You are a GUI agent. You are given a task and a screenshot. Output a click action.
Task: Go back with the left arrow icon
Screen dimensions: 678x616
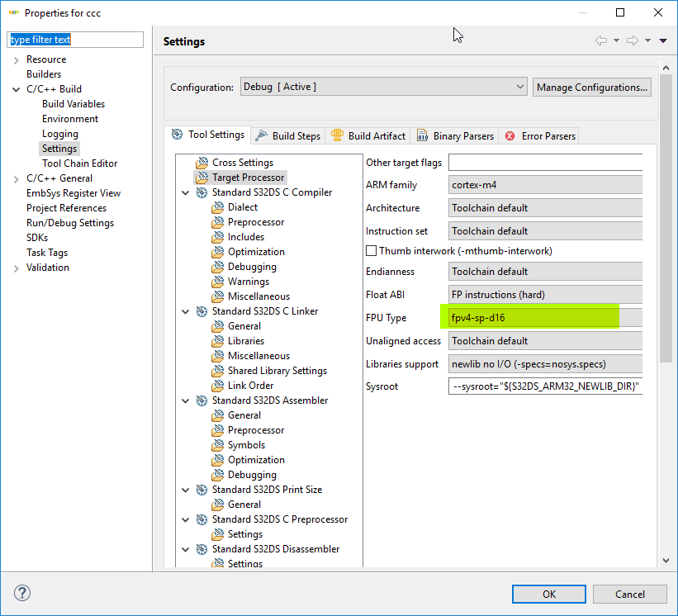pyautogui.click(x=601, y=40)
